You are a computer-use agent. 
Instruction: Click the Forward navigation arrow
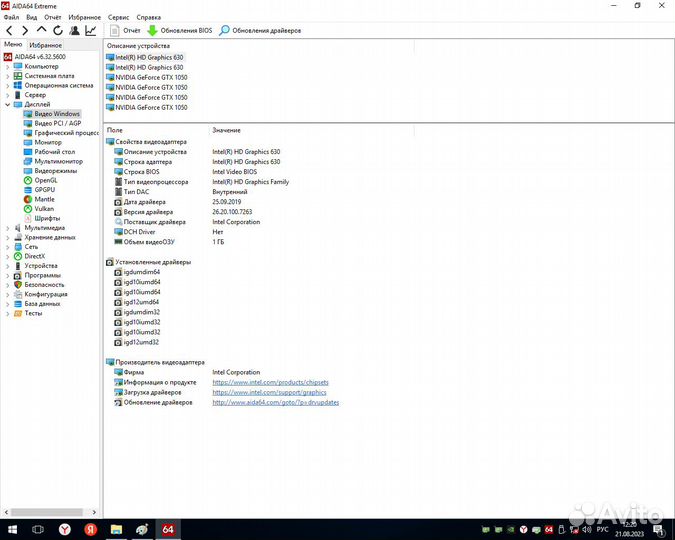coord(25,31)
